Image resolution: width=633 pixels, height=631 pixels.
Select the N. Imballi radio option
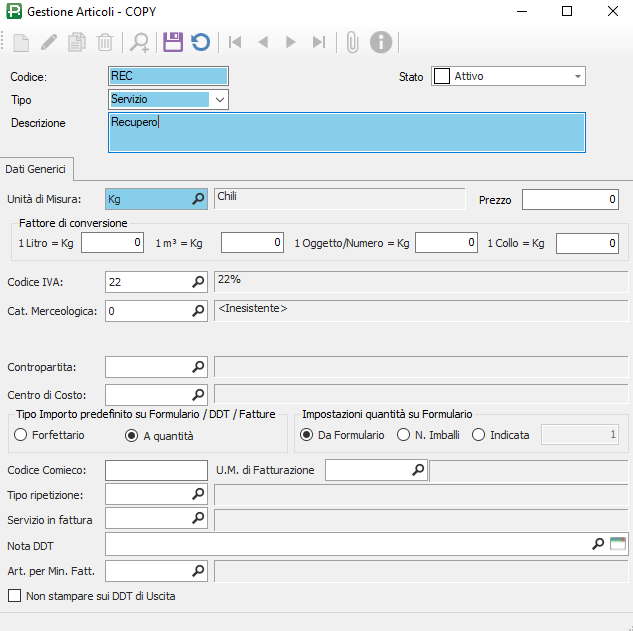404,435
